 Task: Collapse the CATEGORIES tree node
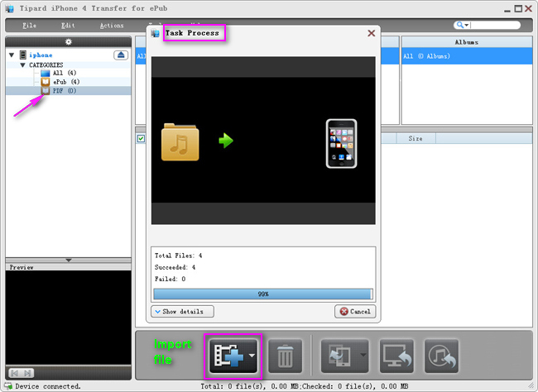[x=23, y=65]
